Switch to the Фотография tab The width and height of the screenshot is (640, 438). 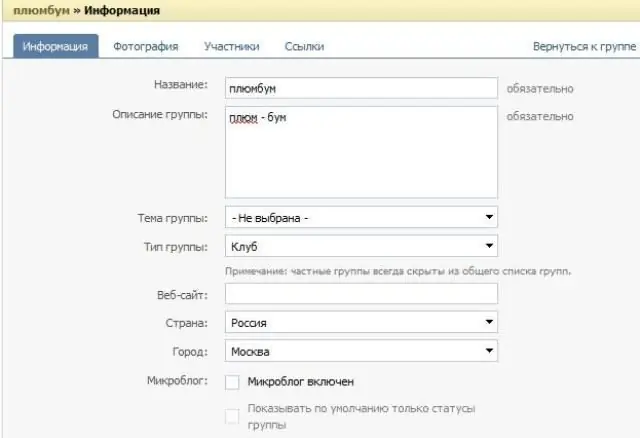pyautogui.click(x=146, y=47)
